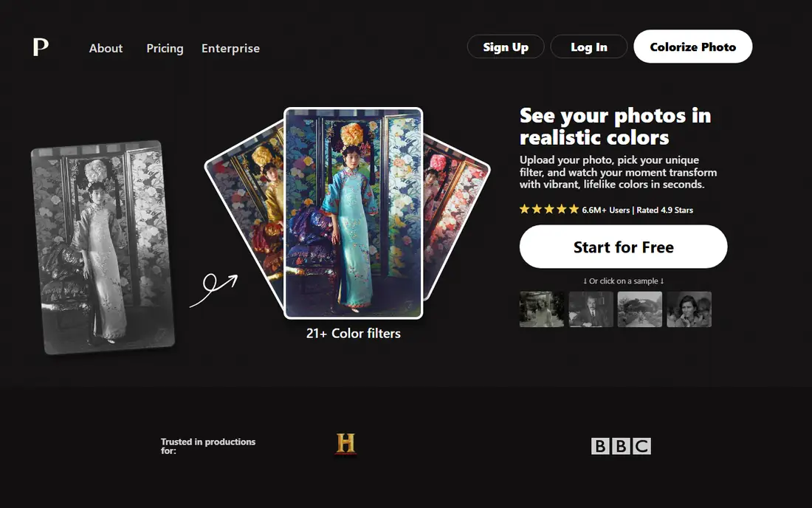Click the "21+ Color filters" caption
This screenshot has height=508, width=812.
tap(353, 334)
